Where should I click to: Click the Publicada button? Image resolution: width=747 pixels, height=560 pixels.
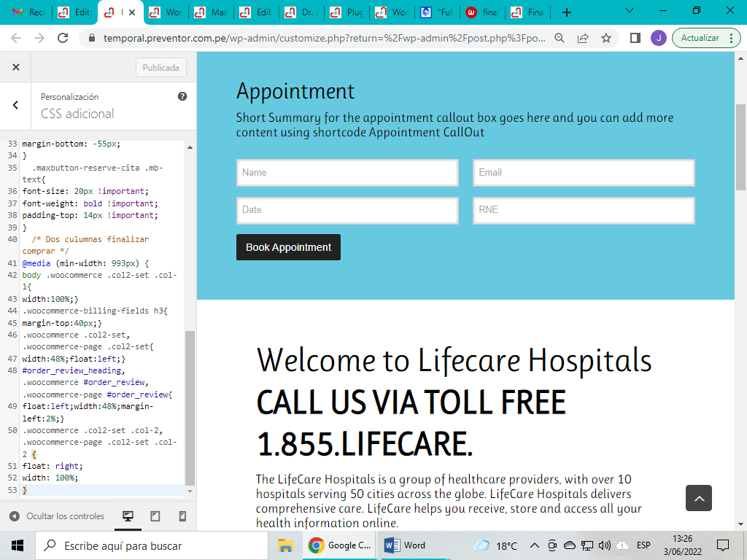[x=161, y=68]
